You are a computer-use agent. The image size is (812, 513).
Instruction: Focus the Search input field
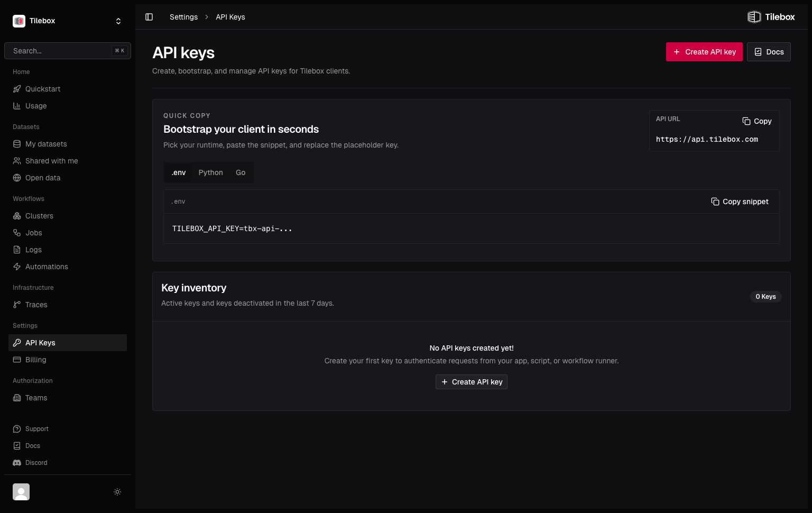coord(68,51)
